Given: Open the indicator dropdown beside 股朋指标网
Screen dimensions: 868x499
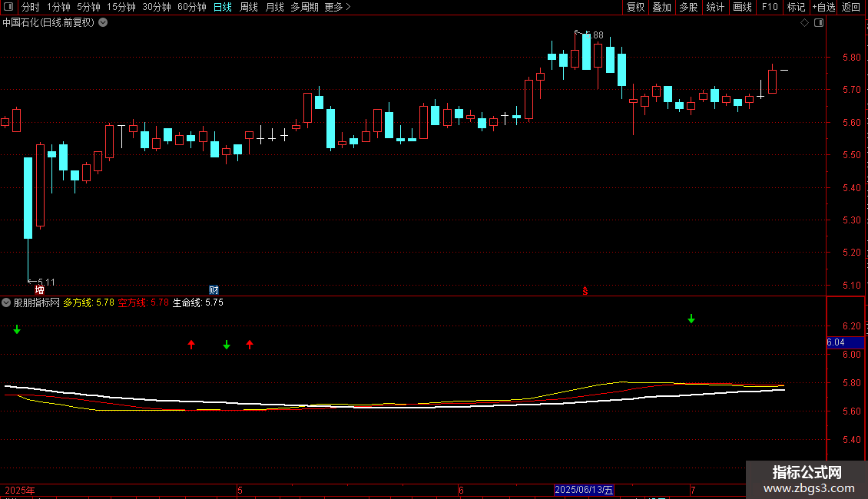Looking at the screenshot, I should (x=6, y=302).
